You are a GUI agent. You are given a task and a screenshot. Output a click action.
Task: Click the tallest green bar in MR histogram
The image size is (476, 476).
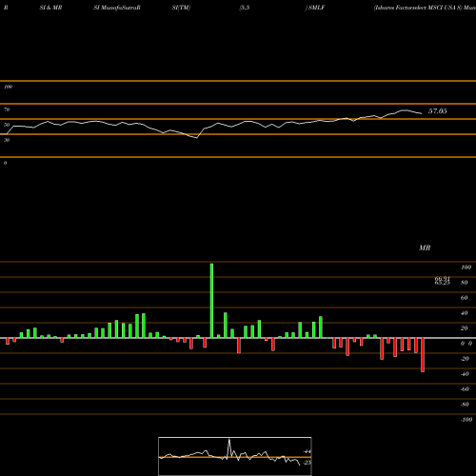click(x=211, y=301)
